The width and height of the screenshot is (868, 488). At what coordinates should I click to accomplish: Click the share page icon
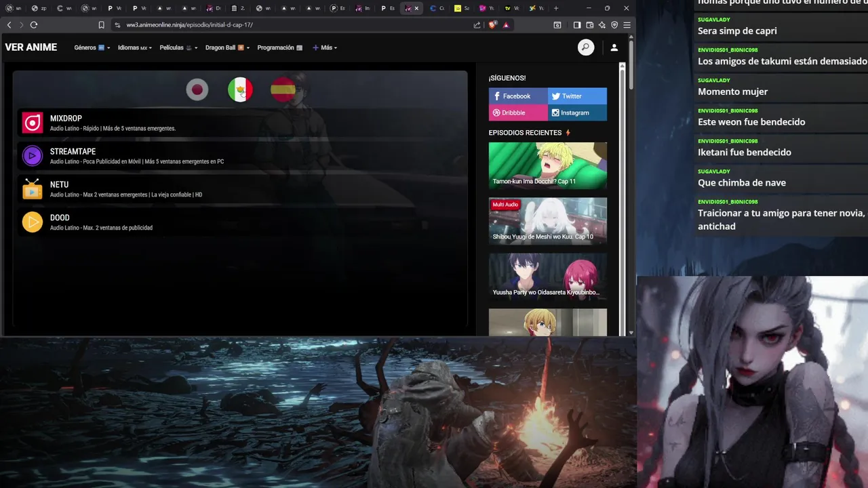tap(477, 25)
